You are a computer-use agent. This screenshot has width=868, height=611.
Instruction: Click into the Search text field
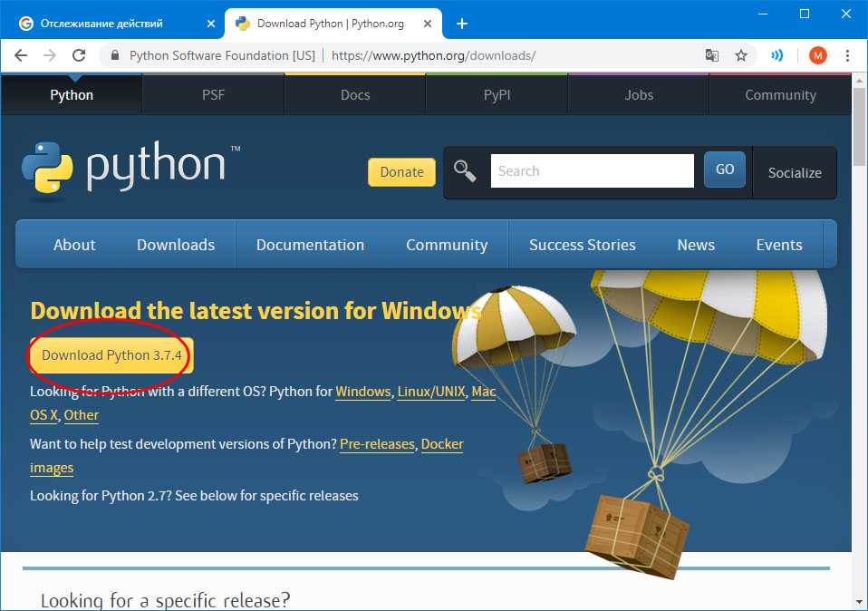point(592,170)
